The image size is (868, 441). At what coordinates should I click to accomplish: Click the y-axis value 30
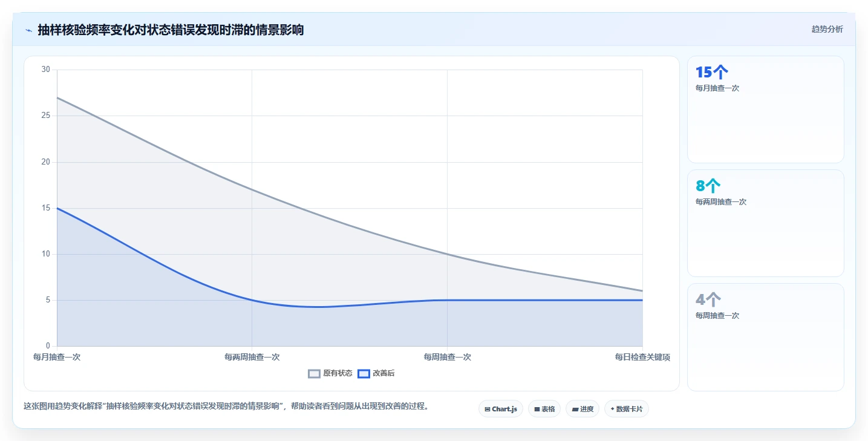pos(46,70)
